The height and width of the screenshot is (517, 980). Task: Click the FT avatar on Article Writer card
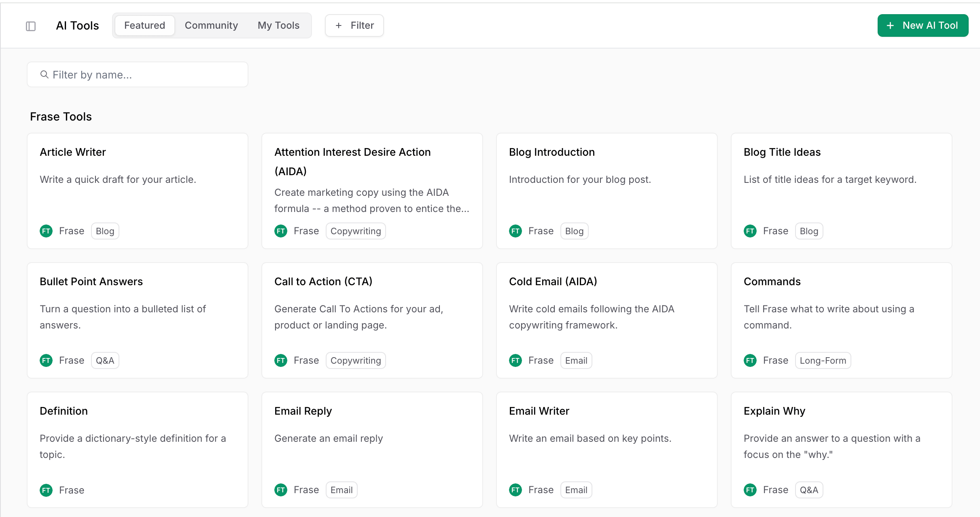[46, 231]
